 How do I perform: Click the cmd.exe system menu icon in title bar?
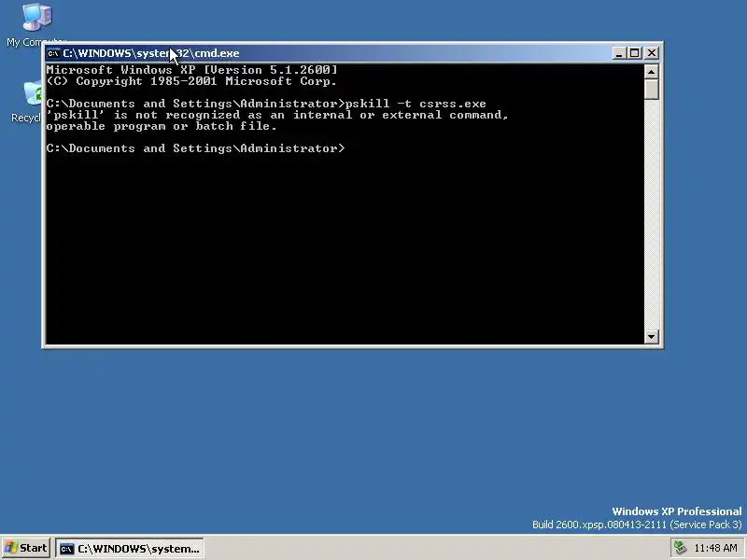(x=53, y=53)
